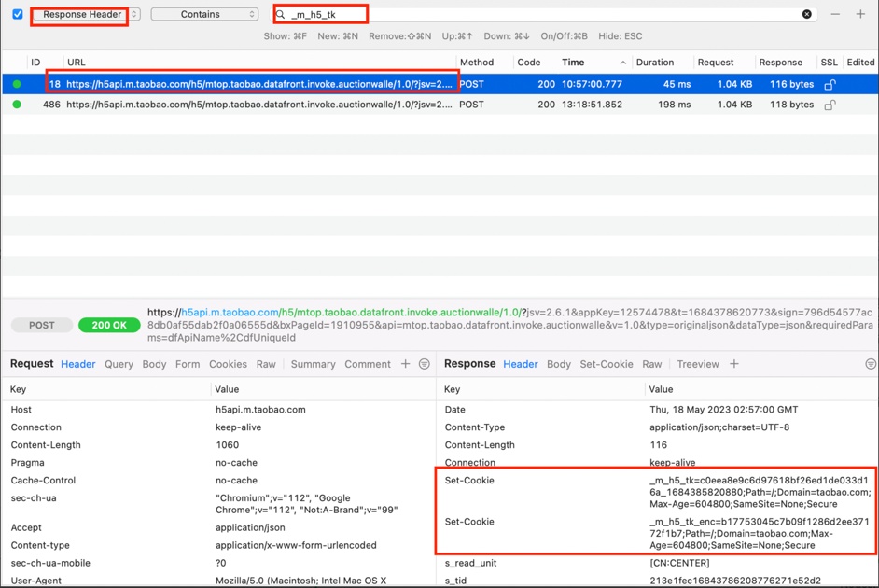Open the Request Header tab

[78, 364]
